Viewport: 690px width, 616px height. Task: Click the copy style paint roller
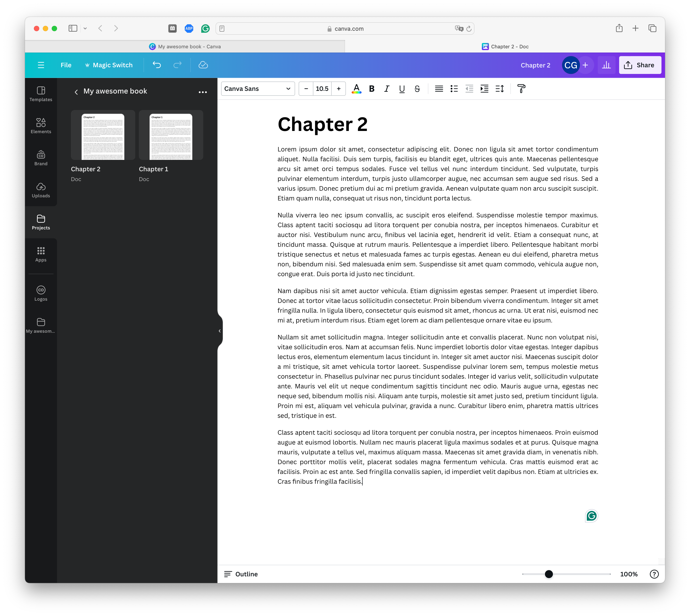[521, 89]
